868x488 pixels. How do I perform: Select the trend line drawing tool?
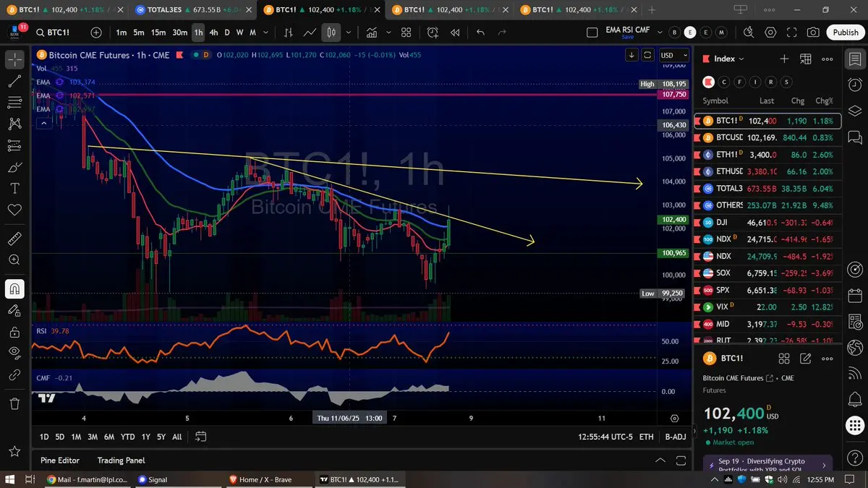pyautogui.click(x=14, y=81)
